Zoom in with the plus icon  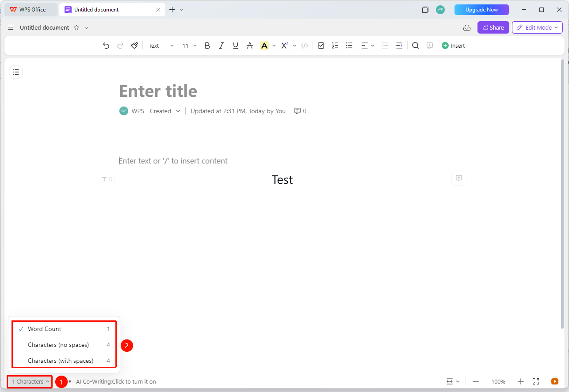(521, 381)
